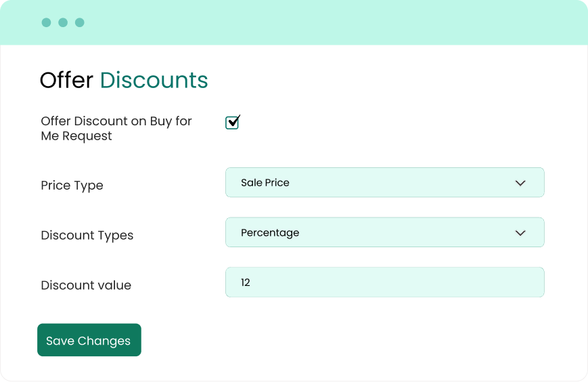Click the chevron arrow in Discount Types field
Screen dimensions: 588x382
[x=520, y=233]
